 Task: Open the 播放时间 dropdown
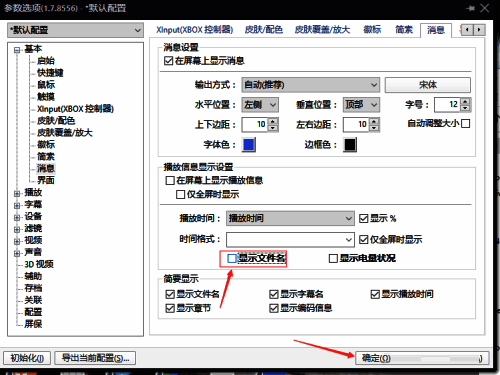tap(290, 219)
